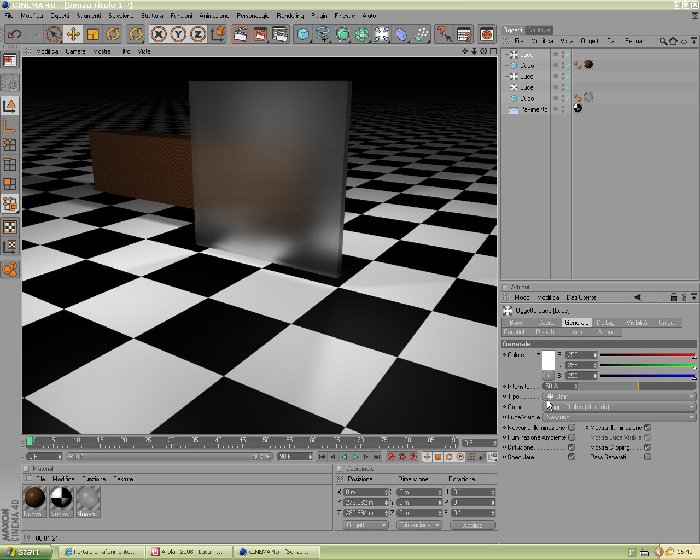
Task: Open the Tipo light type dropdown
Action: [x=619, y=396]
